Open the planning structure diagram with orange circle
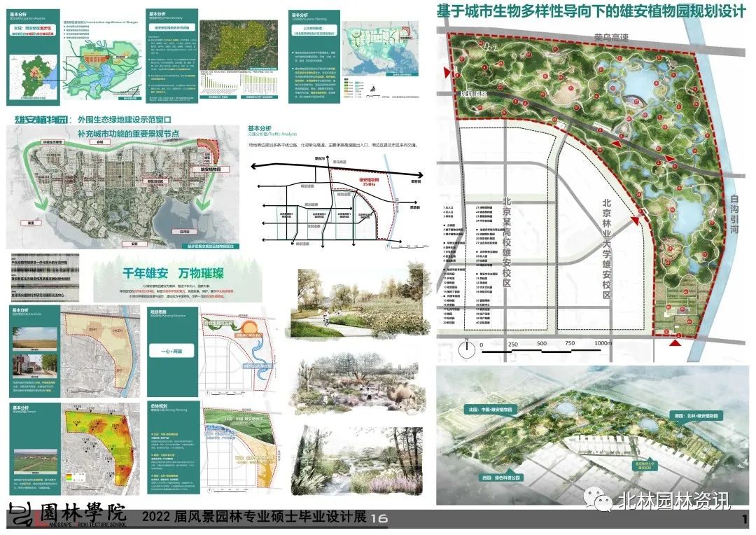 tap(239, 353)
